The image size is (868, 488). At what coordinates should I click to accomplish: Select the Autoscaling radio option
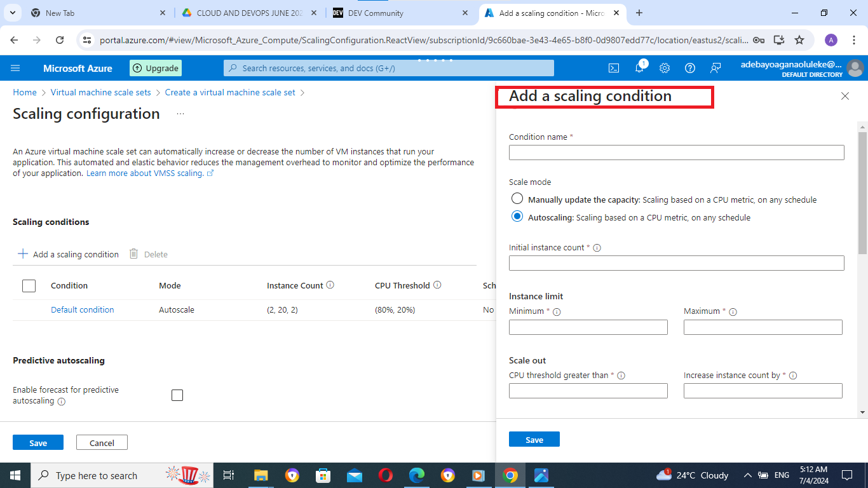coord(517,217)
